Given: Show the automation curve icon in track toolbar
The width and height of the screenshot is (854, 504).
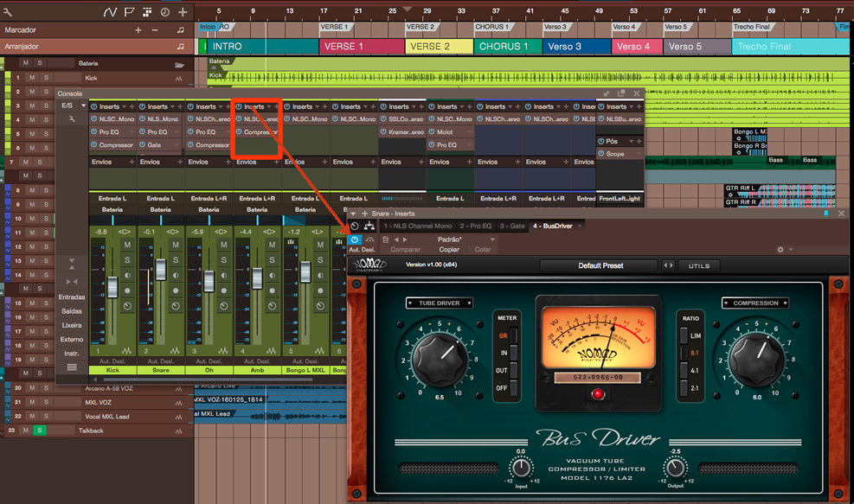Looking at the screenshot, I should click(x=110, y=11).
